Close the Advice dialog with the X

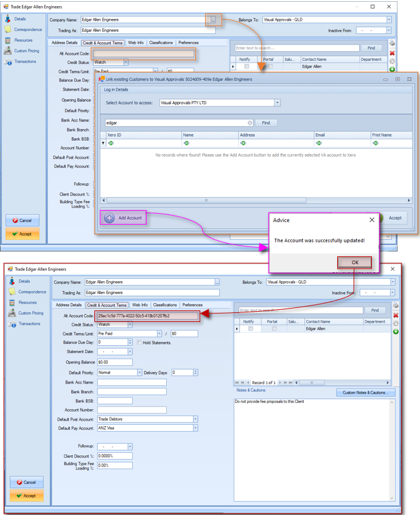pos(372,220)
